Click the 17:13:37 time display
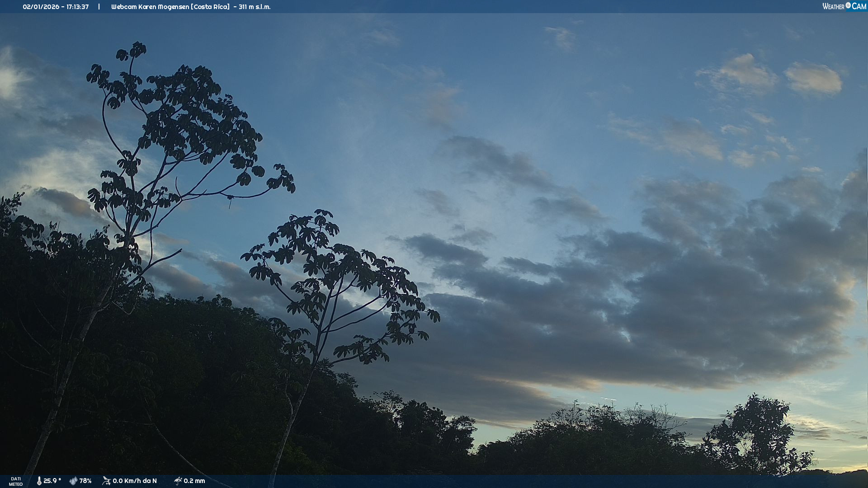This screenshot has width=868, height=488. tap(77, 7)
